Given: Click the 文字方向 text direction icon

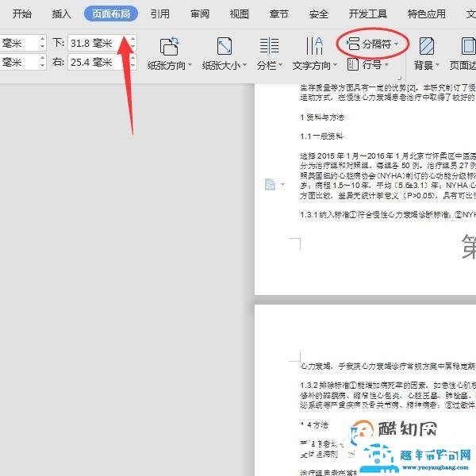Looking at the screenshot, I should click(314, 46).
